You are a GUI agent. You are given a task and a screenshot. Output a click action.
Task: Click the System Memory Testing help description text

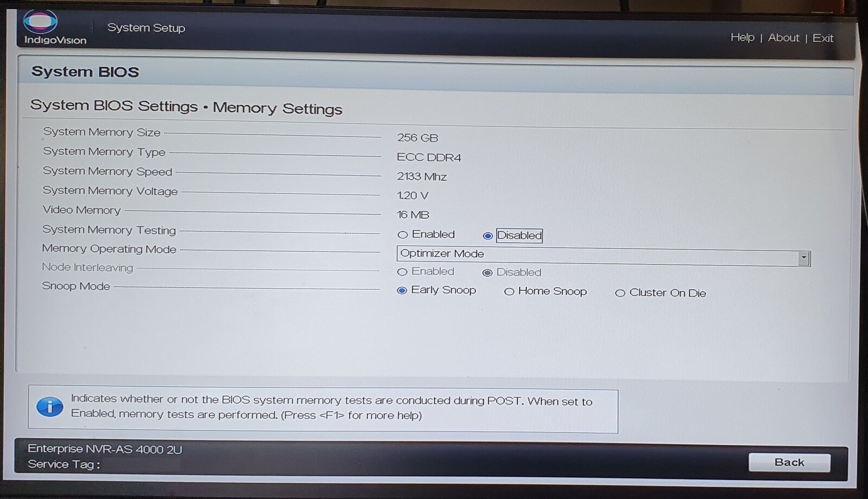(x=332, y=407)
